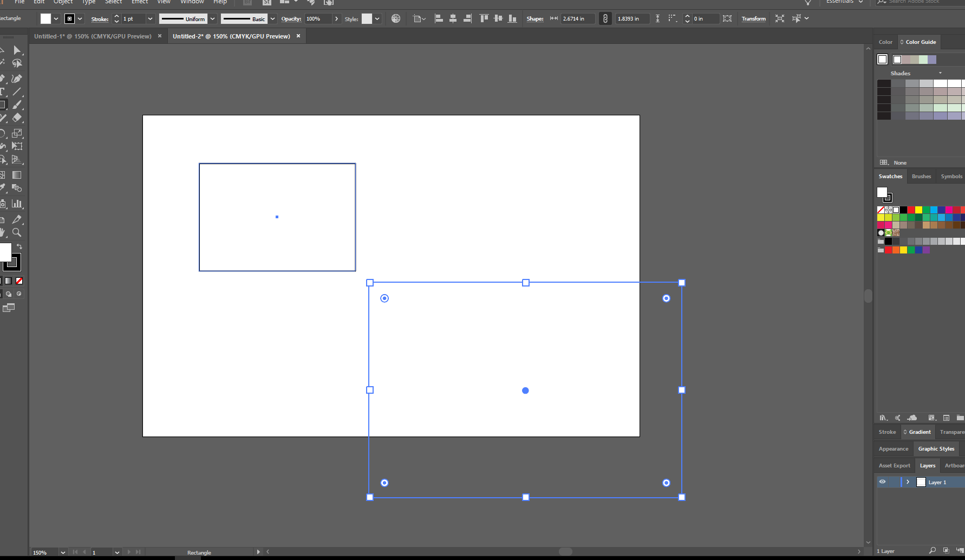Click the Opacity label link
Image resolution: width=965 pixels, height=560 pixels.
pyautogui.click(x=291, y=19)
